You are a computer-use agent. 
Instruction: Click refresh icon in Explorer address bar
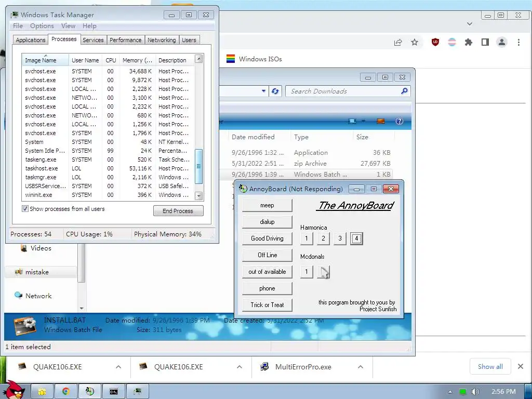click(275, 91)
